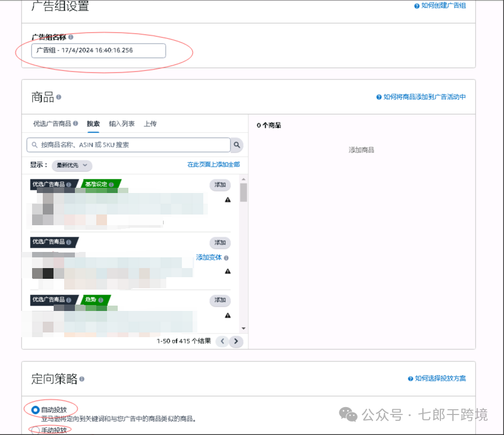Click info icon beside 定向策略 heading
The image size is (504, 435).
pos(82,379)
